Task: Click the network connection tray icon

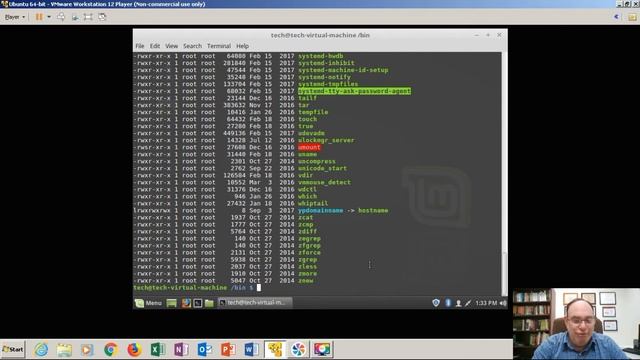Action: 468,303
